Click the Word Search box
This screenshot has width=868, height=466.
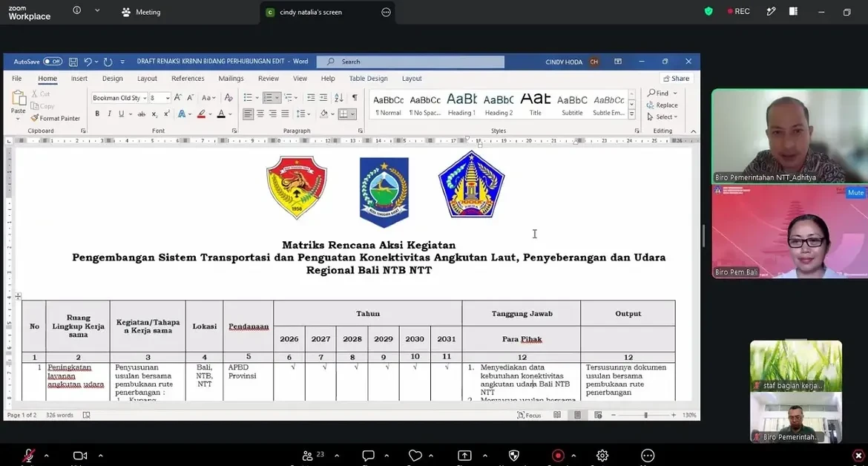pos(410,62)
